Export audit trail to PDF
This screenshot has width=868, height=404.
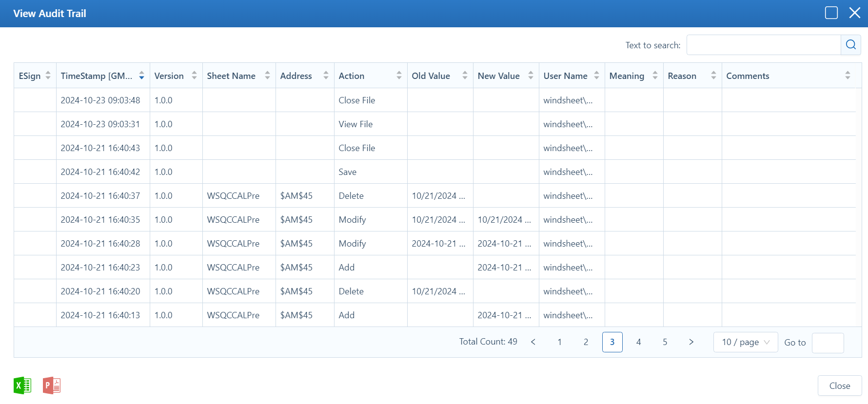[52, 385]
